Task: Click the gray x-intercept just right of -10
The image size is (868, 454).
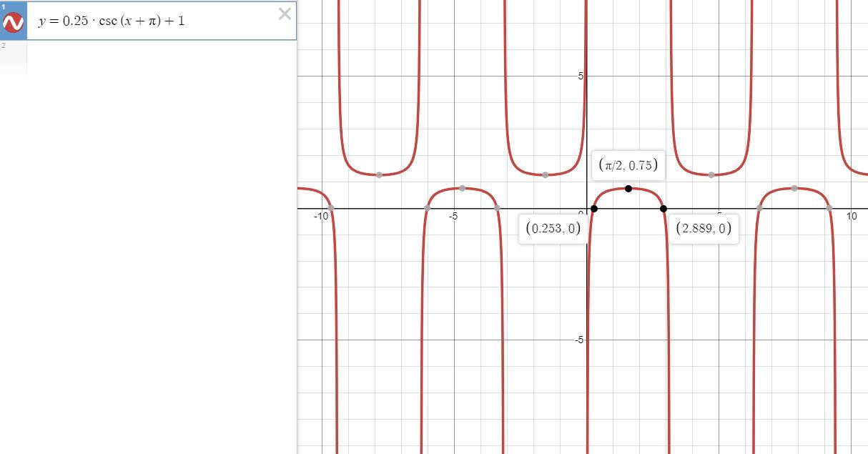Action: (331, 209)
